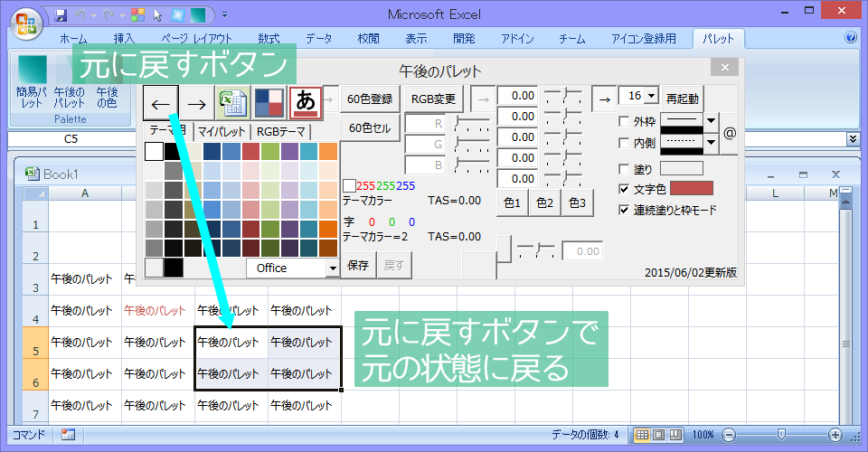Click the red 文字色 color swatch
This screenshot has height=452, width=868.
point(692,189)
